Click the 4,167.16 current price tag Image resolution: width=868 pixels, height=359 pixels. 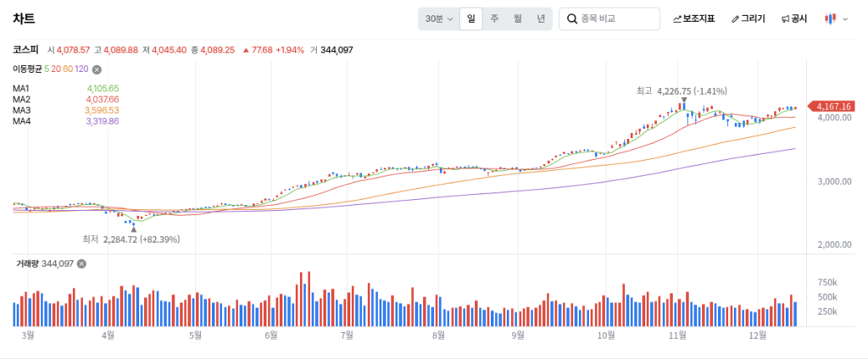833,106
